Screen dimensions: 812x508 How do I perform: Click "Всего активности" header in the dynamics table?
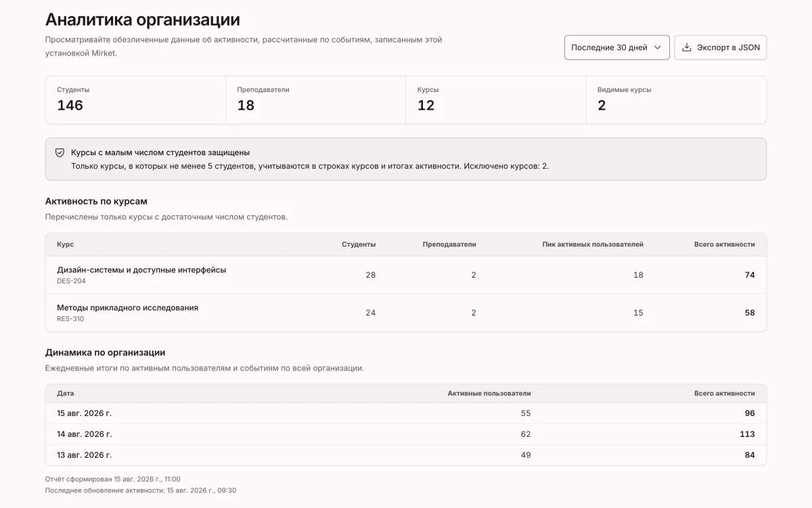[724, 393]
